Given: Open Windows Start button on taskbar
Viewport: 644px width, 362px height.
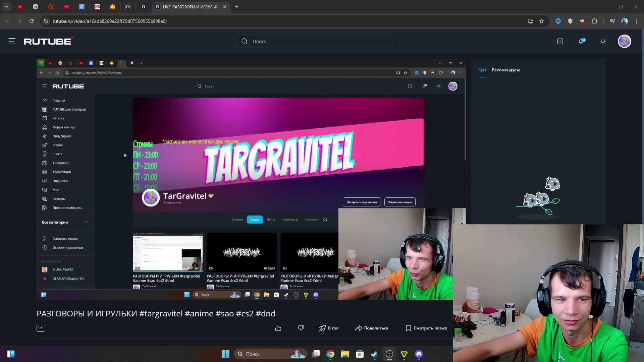Looking at the screenshot, I should point(225,354).
